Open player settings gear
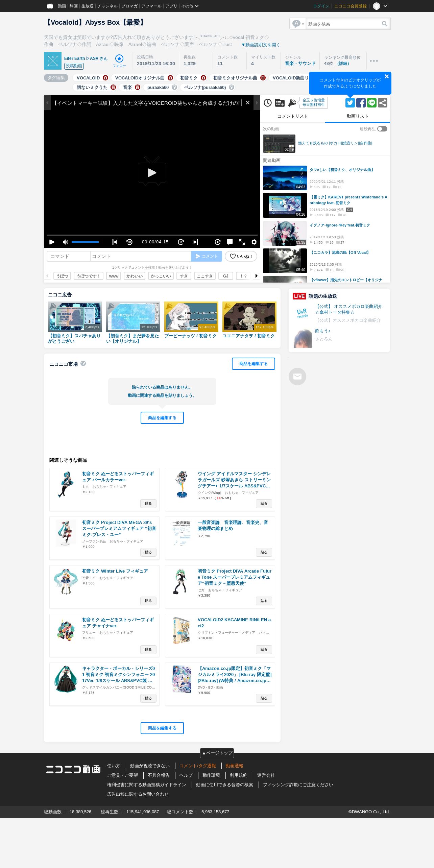Viewport: 434px width, 868px height. coord(254,242)
